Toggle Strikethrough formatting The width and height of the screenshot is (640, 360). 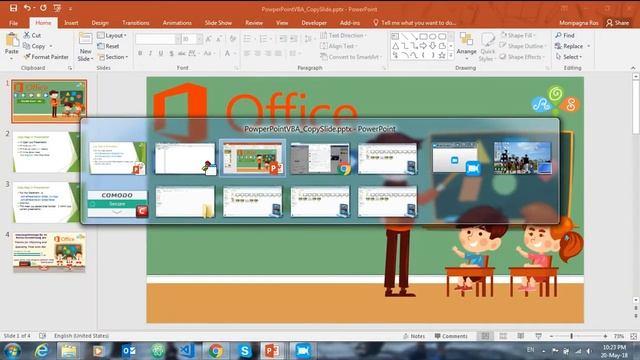(x=182, y=53)
